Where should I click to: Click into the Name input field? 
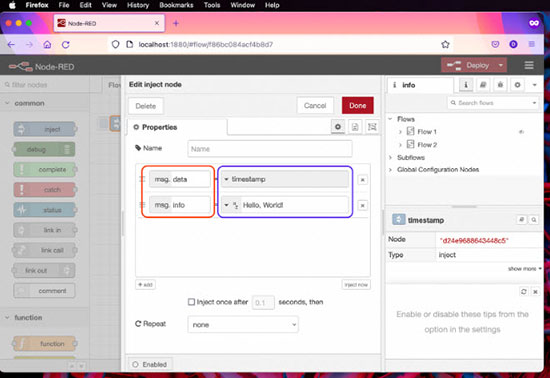tap(269, 149)
